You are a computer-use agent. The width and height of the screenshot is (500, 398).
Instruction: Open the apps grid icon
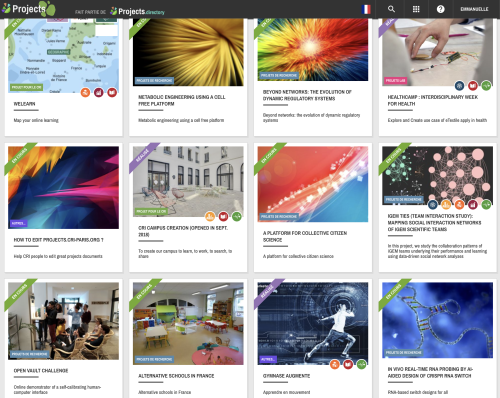click(x=416, y=9)
